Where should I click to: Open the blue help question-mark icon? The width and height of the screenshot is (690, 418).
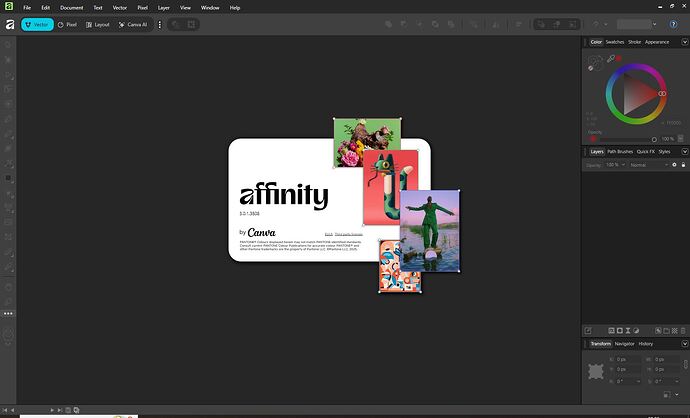pyautogui.click(x=673, y=24)
